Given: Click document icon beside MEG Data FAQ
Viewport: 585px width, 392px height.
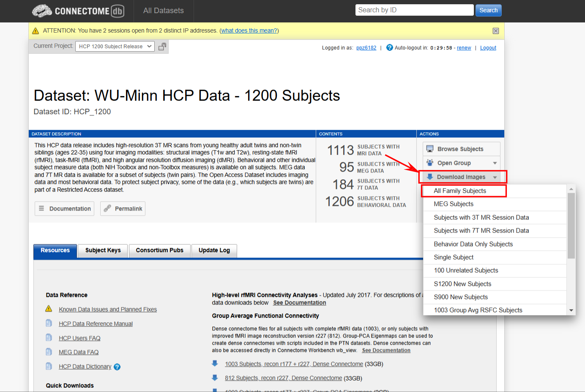Looking at the screenshot, I should click(x=49, y=351).
